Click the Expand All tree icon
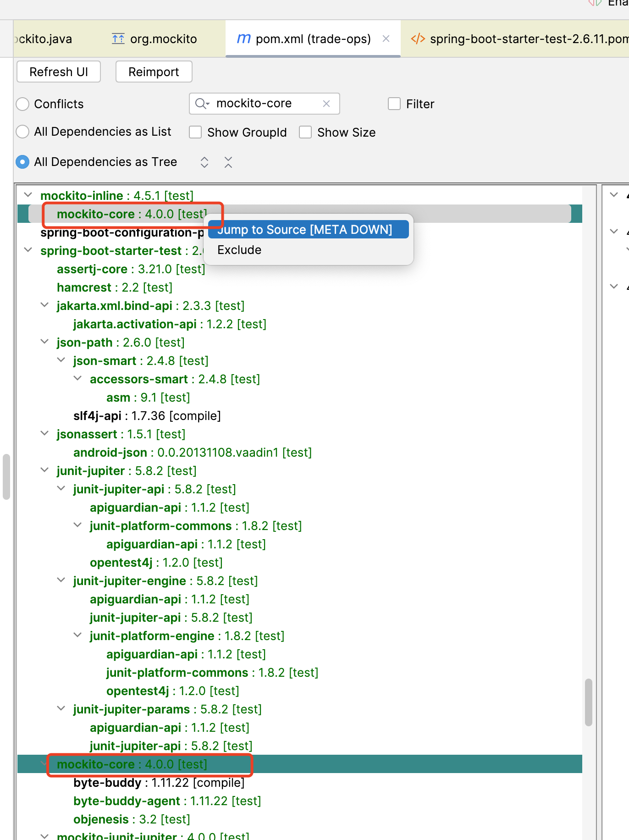Viewport: 629px width, 840px height. (204, 162)
